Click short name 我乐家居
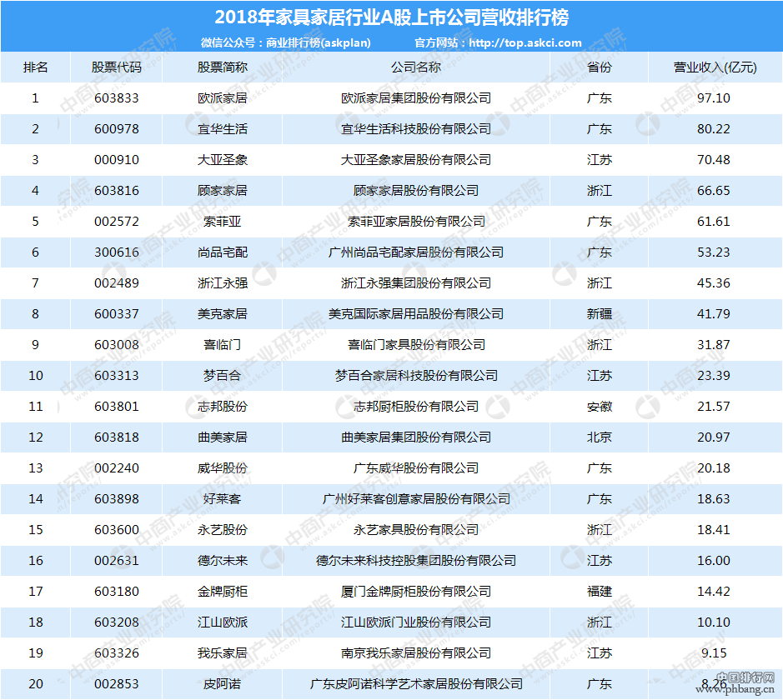The height and width of the screenshot is (700, 783). click(x=222, y=653)
